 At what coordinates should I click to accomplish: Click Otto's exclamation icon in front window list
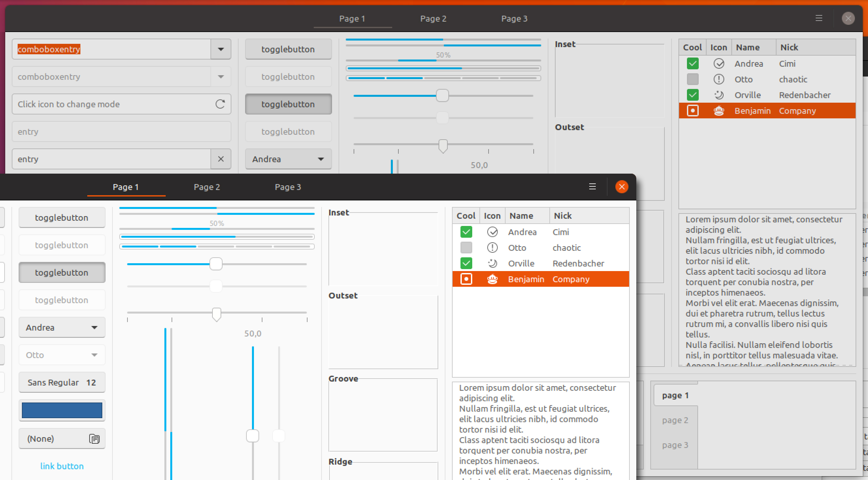[x=492, y=248]
